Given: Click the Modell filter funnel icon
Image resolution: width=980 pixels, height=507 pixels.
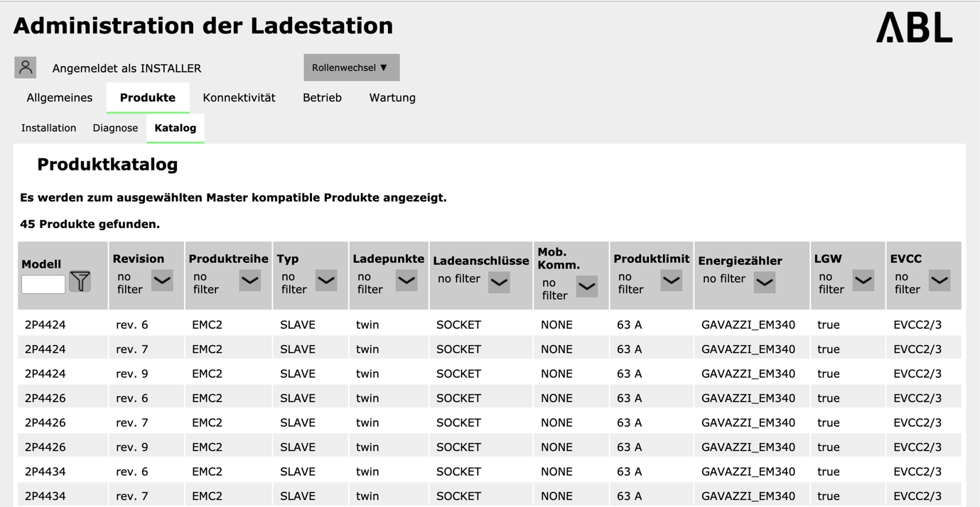Looking at the screenshot, I should (x=80, y=281).
